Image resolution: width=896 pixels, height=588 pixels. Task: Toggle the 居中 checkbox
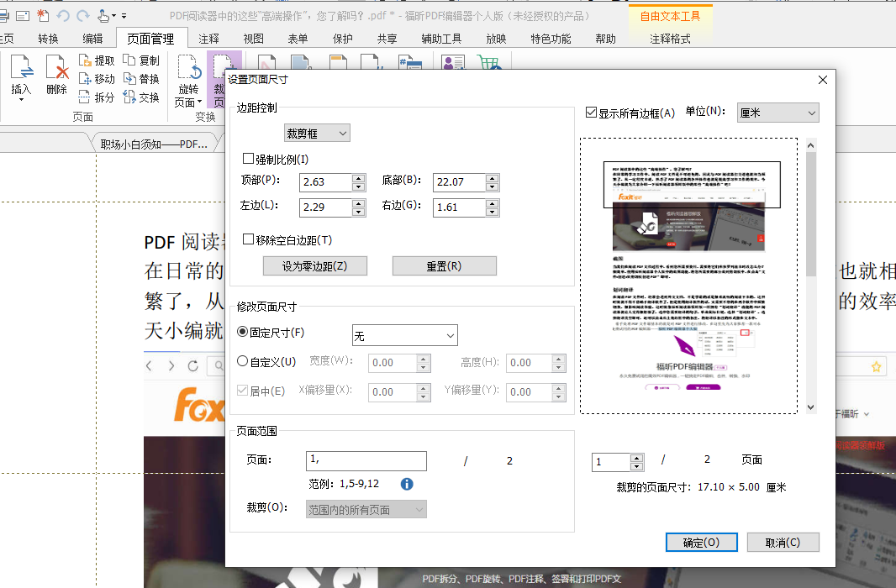click(x=242, y=391)
